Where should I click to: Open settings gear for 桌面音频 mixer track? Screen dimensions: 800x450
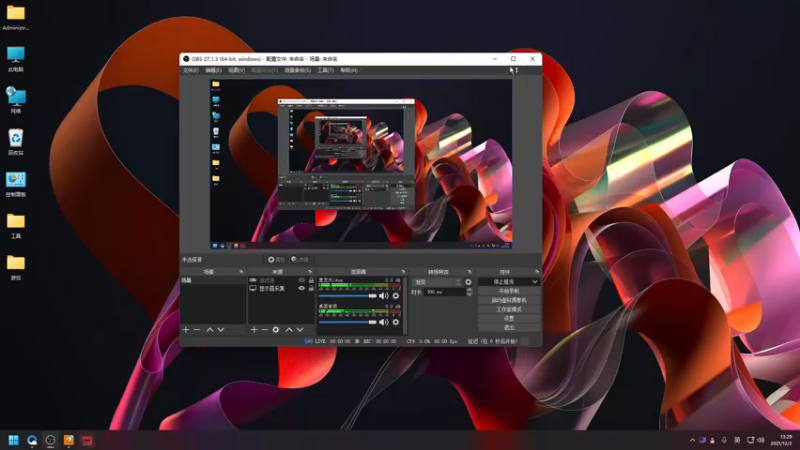tap(395, 322)
